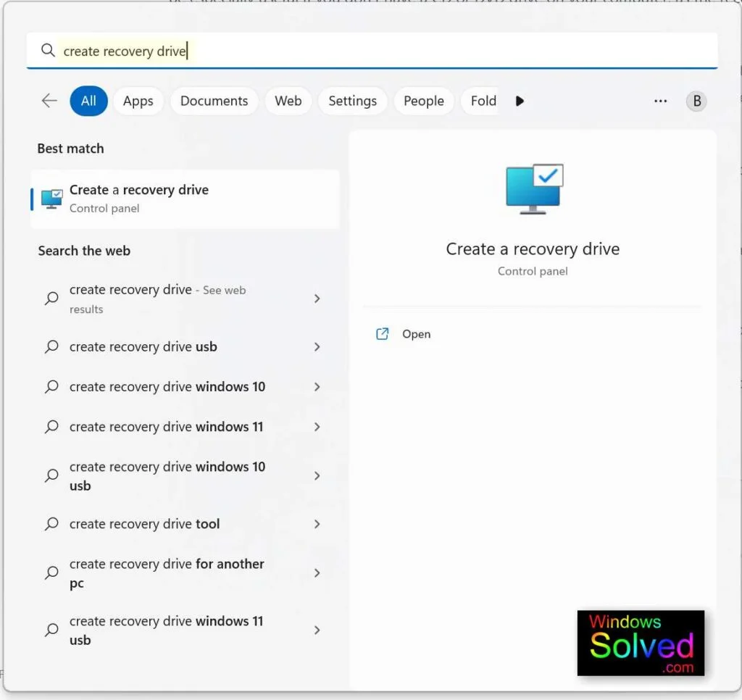742x700 pixels.
Task: Switch to the Documents filter tab
Action: 214,101
